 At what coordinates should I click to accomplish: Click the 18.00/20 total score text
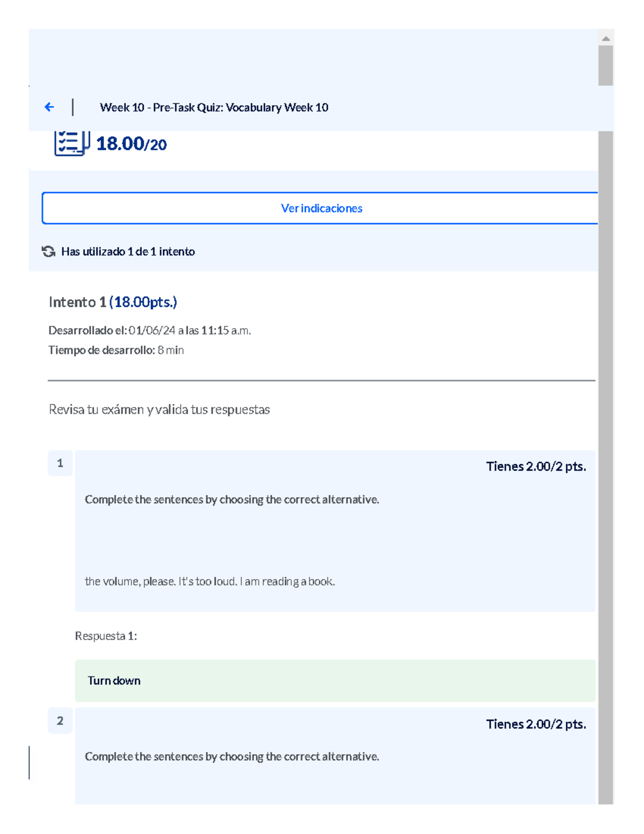point(131,144)
